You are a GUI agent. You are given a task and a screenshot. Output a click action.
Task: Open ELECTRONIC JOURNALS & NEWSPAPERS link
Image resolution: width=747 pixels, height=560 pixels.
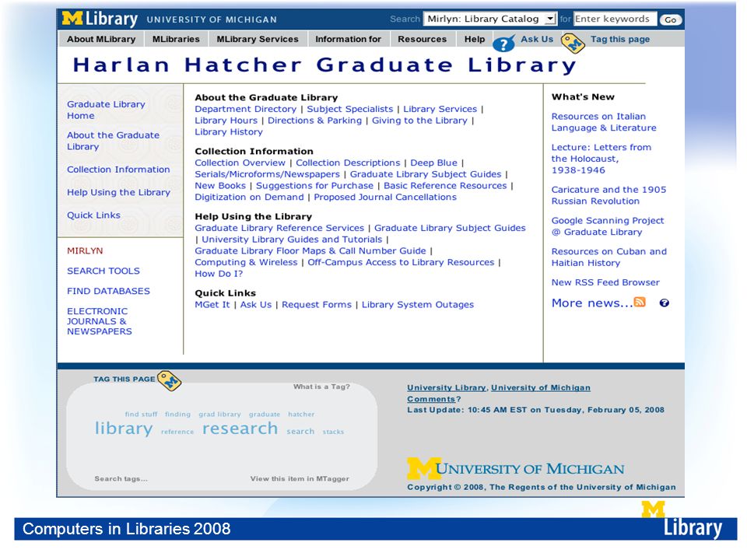pos(99,321)
